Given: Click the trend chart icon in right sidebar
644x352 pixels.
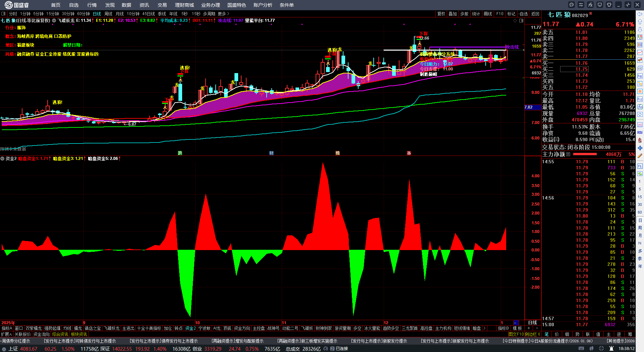Looking at the screenshot, I should [640, 52].
